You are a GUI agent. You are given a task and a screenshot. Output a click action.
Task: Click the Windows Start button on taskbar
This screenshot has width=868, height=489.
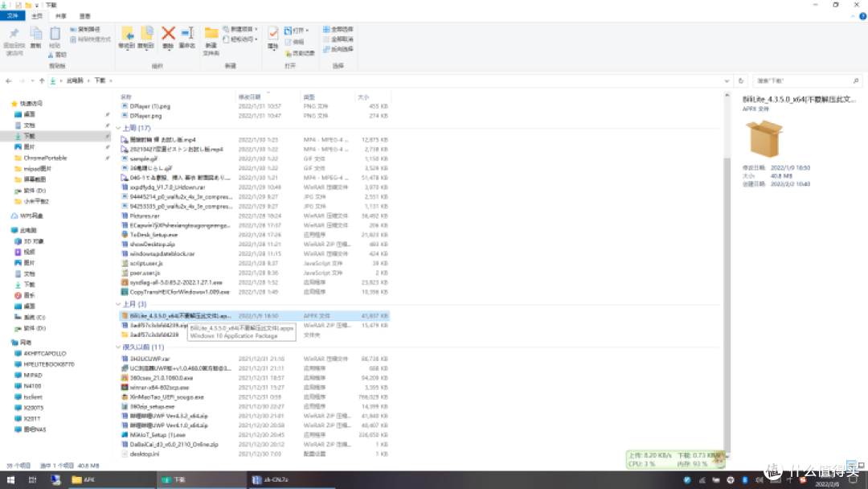coord(11,480)
